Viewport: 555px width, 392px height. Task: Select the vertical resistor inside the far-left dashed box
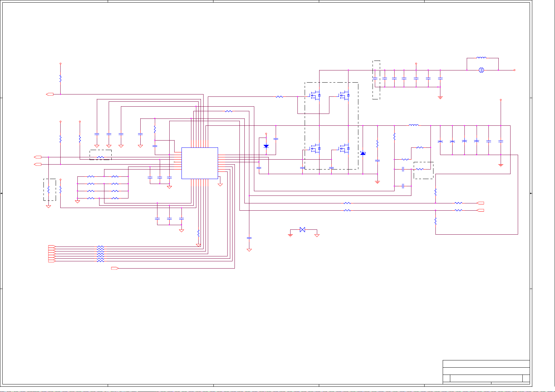(48, 190)
